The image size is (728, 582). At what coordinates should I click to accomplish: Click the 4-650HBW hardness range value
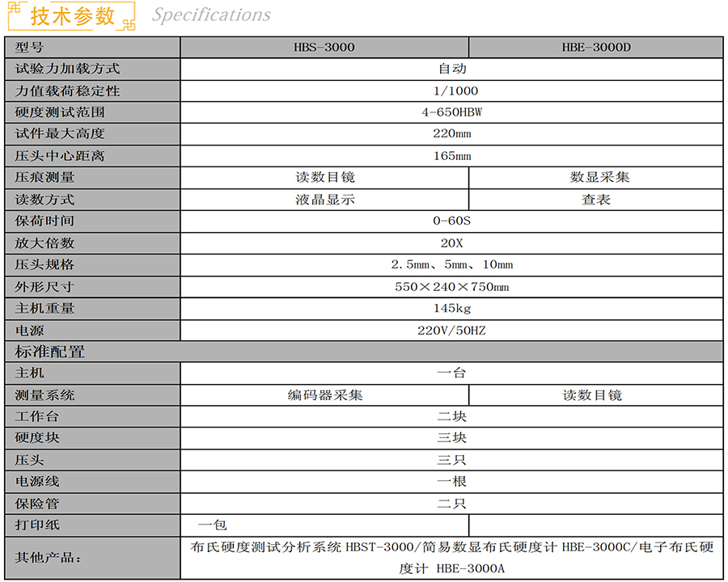pos(451,112)
